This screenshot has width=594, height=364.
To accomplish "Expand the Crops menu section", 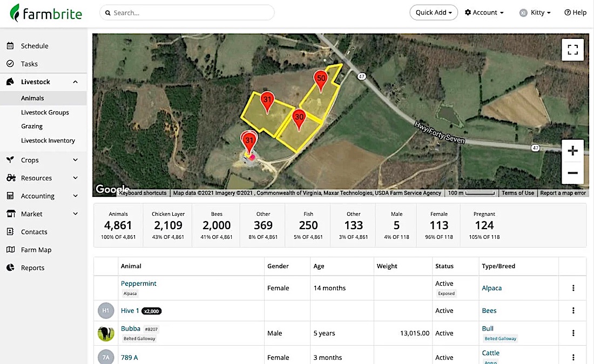I will click(x=76, y=160).
